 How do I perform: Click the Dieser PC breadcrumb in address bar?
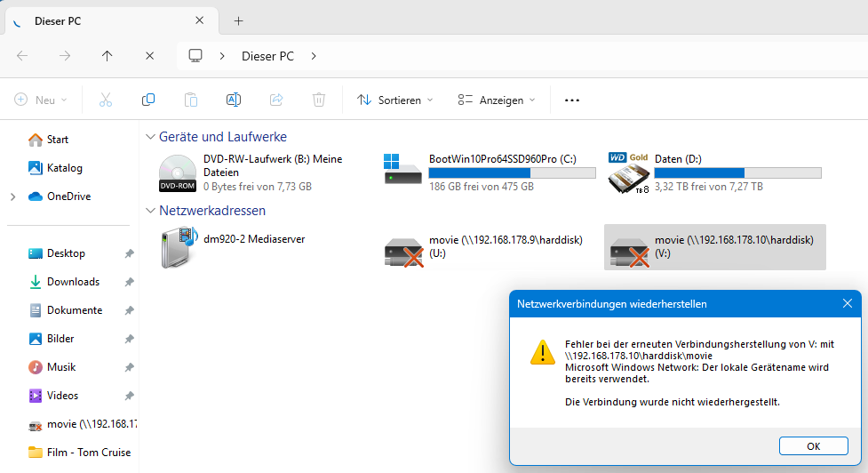(x=267, y=56)
